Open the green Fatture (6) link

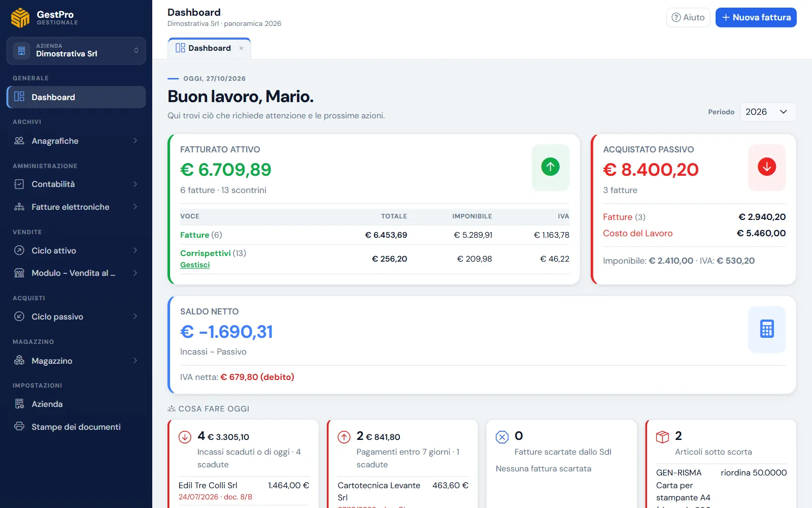tap(201, 235)
